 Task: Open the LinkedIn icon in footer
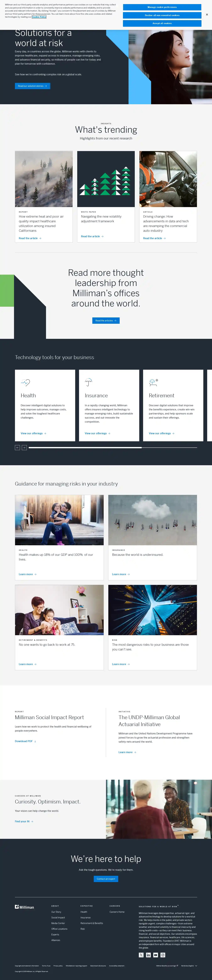point(148,955)
